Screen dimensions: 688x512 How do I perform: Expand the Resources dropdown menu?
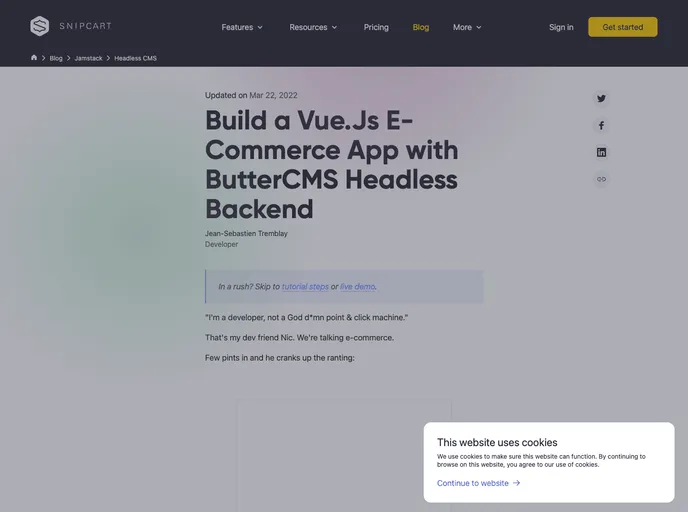(313, 27)
